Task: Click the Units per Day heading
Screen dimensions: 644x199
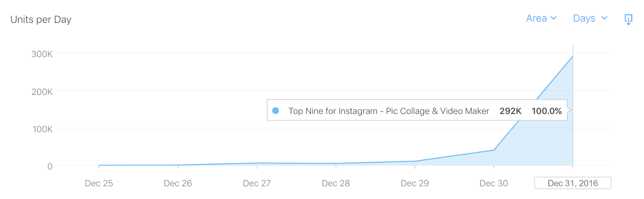Action: pyautogui.click(x=41, y=20)
